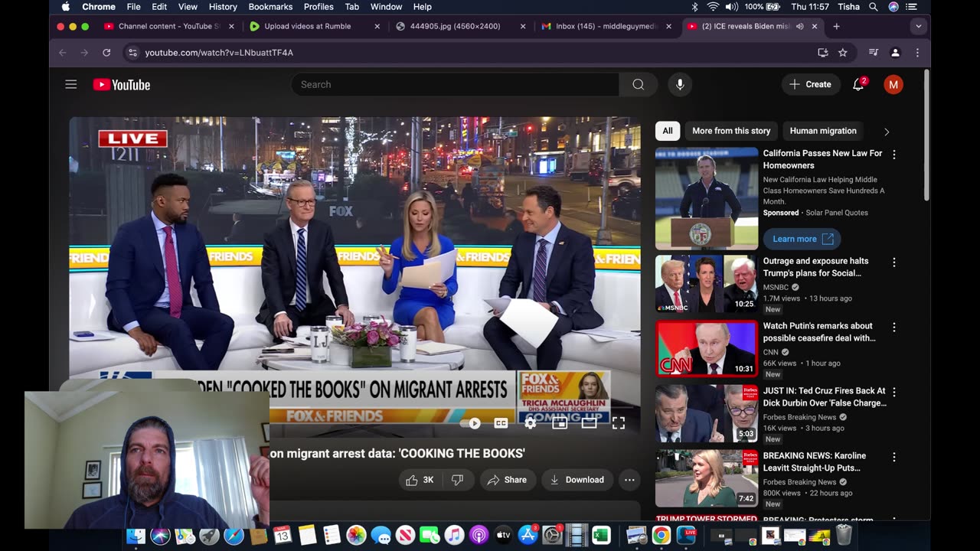Viewport: 980px width, 551px height.
Task: Open options for Karoline Leavitt video
Action: [x=893, y=458]
